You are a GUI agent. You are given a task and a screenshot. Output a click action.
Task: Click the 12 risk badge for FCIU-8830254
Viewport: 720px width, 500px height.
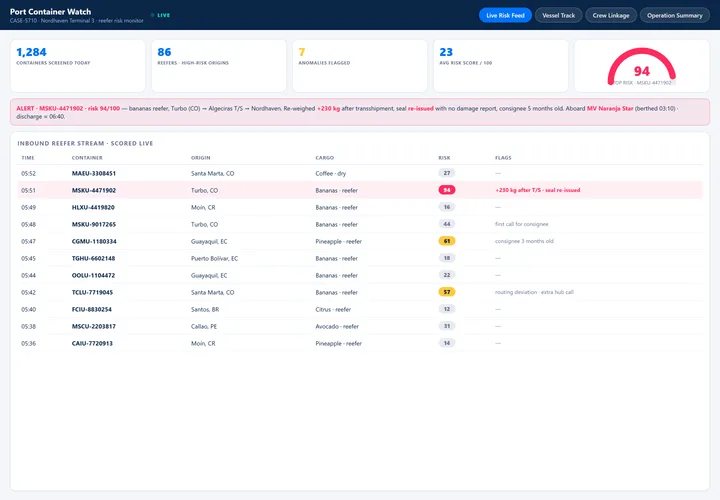click(x=447, y=309)
